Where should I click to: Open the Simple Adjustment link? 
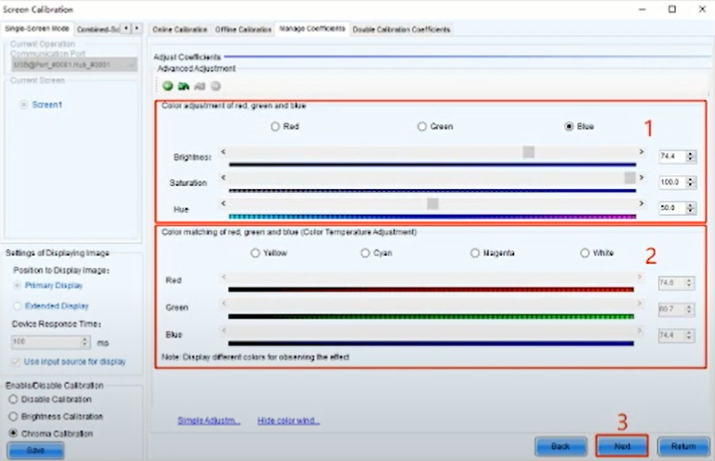(x=209, y=420)
